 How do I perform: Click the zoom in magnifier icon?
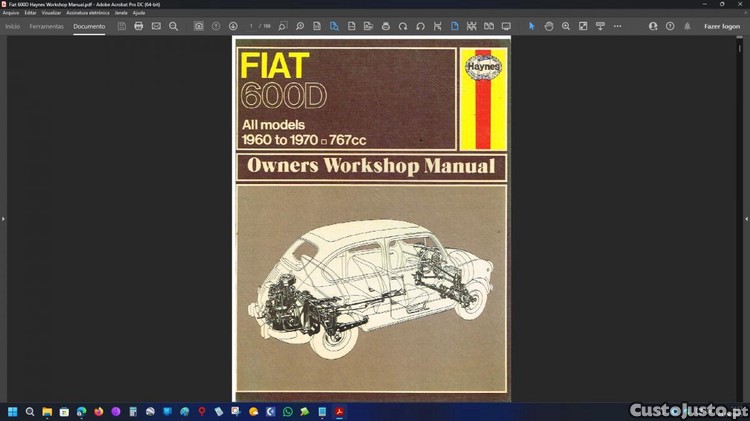(566, 26)
